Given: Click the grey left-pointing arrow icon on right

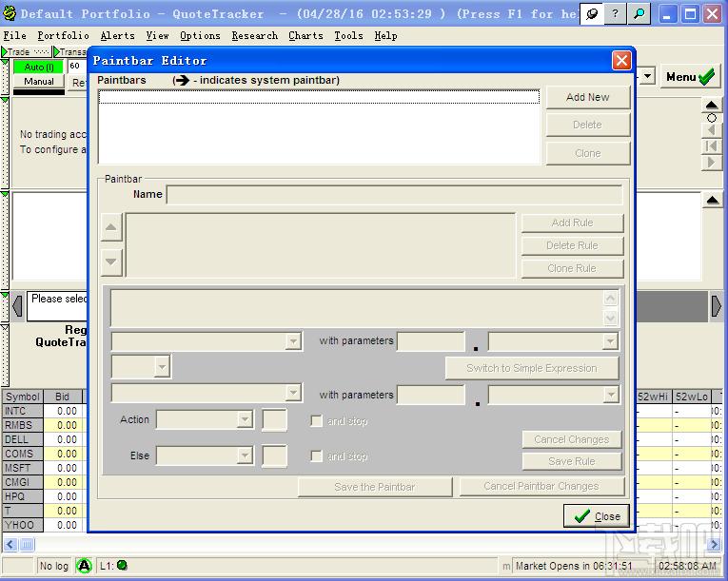Looking at the screenshot, I should coord(711,130).
